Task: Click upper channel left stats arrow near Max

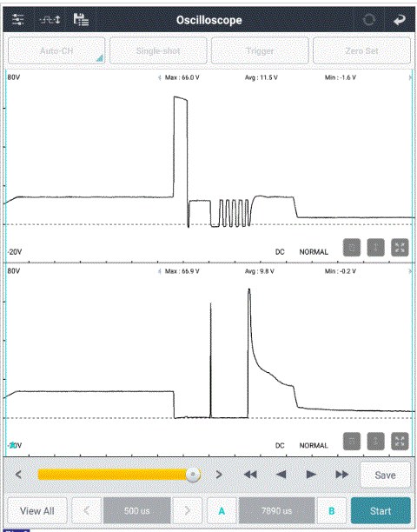Action: click(x=160, y=77)
